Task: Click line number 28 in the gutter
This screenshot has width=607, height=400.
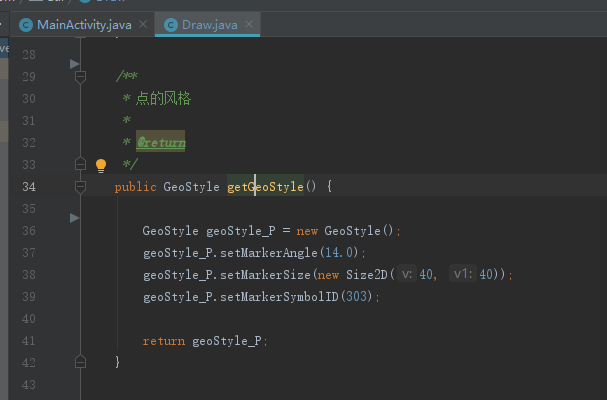Action: click(29, 55)
